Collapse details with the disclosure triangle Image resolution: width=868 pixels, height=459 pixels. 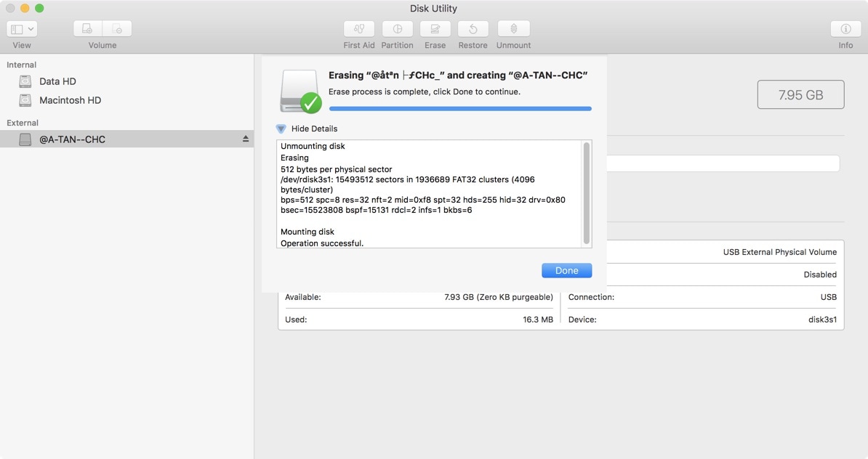click(281, 129)
